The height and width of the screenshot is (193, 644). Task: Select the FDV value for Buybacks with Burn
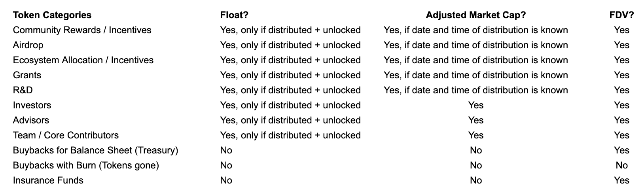[x=621, y=165]
